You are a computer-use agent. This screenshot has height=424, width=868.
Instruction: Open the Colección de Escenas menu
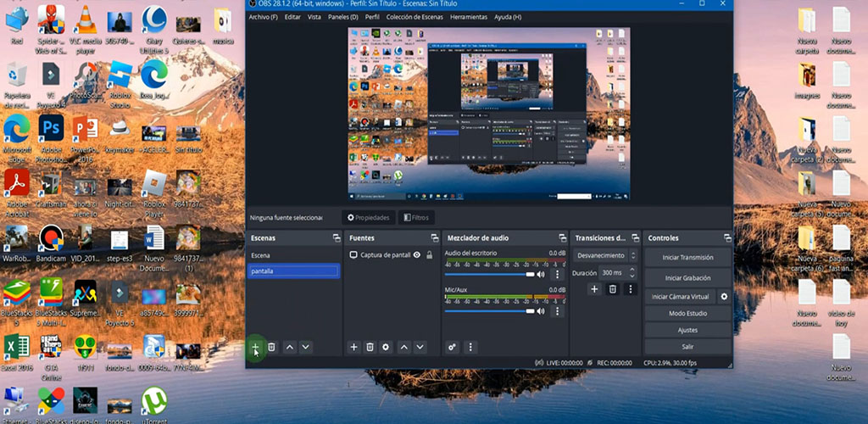(415, 17)
